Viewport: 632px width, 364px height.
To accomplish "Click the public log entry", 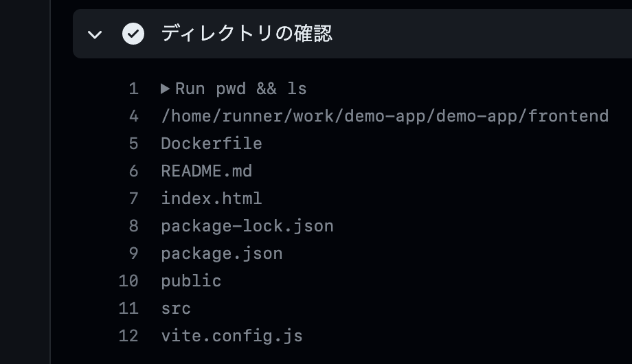I will (x=192, y=281).
